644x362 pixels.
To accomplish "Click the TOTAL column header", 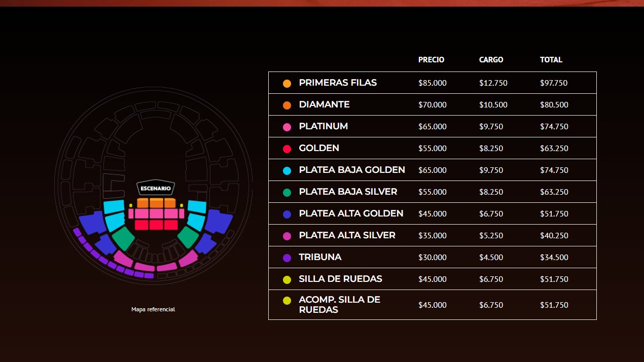I will [551, 60].
